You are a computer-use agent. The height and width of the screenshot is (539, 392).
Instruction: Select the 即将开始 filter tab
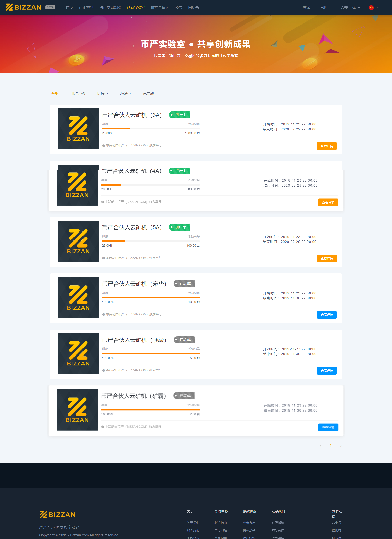78,93
